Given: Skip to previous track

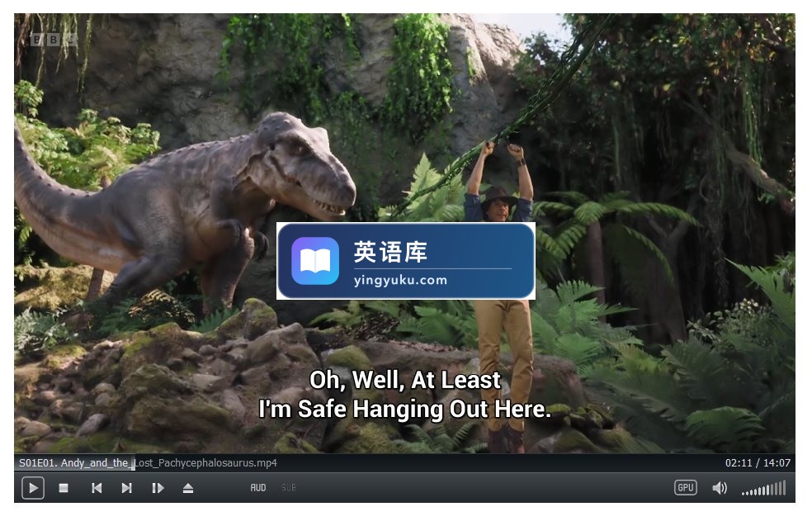Looking at the screenshot, I should pos(97,488).
